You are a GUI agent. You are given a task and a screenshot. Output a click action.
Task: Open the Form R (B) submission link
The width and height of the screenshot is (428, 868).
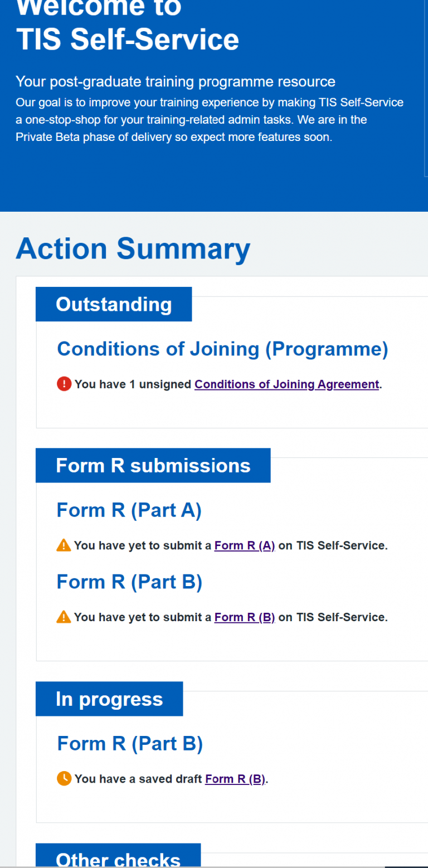[244, 617]
